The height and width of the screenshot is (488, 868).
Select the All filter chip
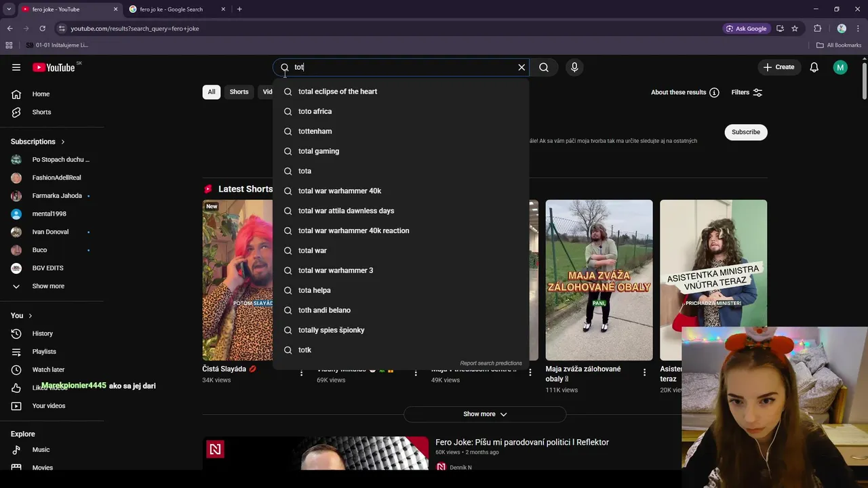212,92
